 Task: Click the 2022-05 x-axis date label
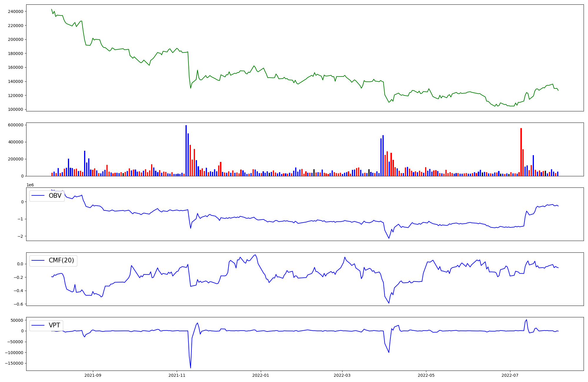tap(426, 375)
